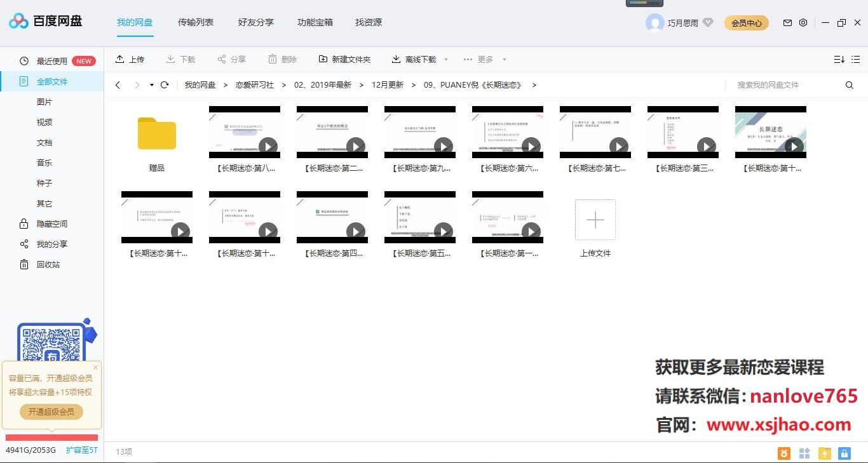Click the refresh icon in the path bar

coord(165,85)
